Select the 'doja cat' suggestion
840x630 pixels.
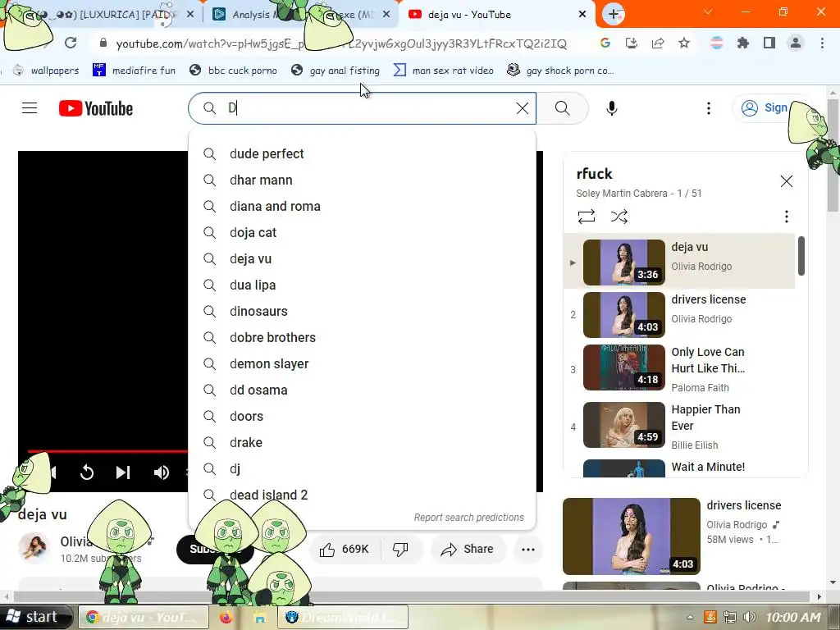click(362, 232)
